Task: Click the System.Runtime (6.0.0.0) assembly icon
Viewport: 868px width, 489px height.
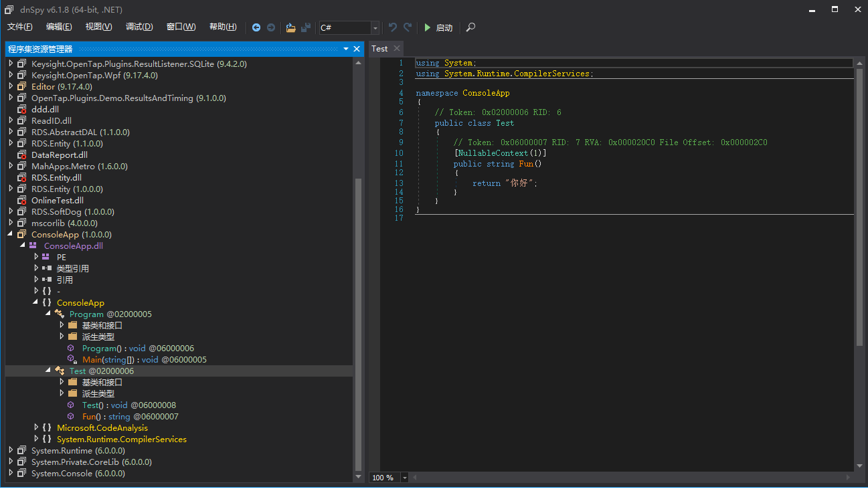Action: [x=21, y=450]
